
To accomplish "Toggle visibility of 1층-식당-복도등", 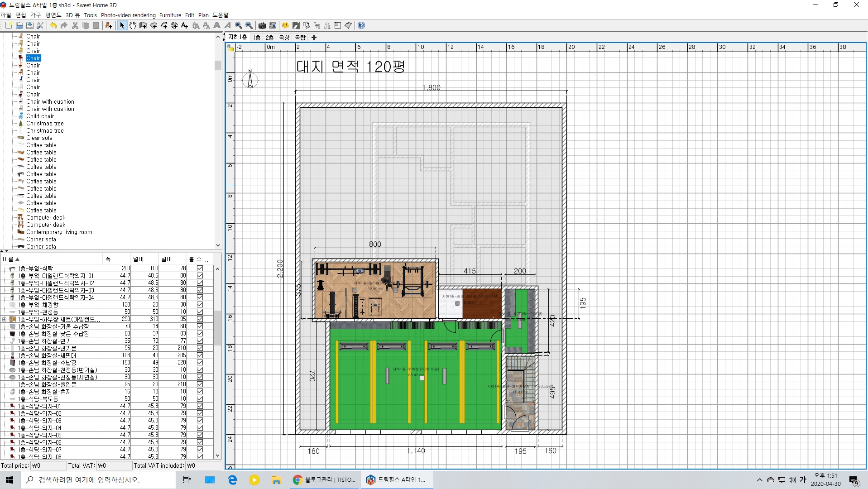I will pos(200,398).
